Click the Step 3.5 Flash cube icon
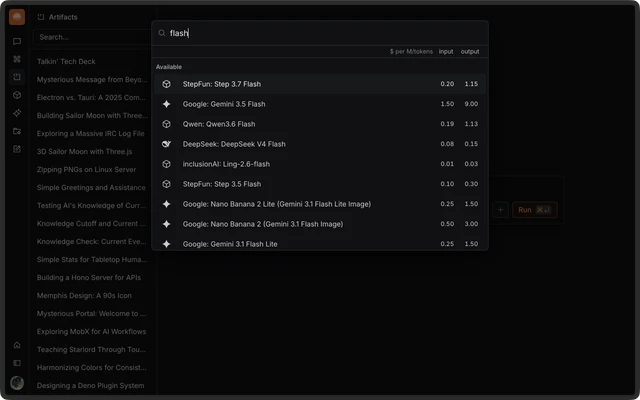This screenshot has width=640, height=400. 167,184
